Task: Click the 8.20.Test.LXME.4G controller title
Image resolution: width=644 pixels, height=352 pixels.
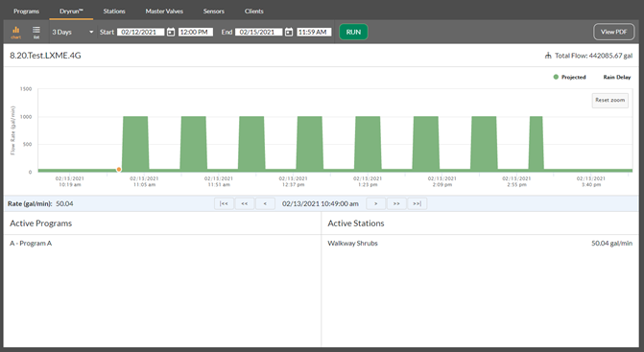Action: (45, 56)
